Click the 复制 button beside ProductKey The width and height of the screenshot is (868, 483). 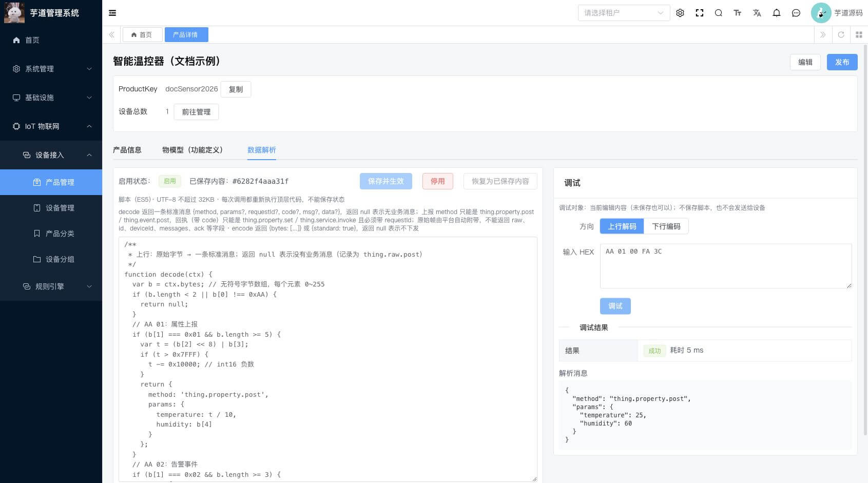tap(236, 89)
